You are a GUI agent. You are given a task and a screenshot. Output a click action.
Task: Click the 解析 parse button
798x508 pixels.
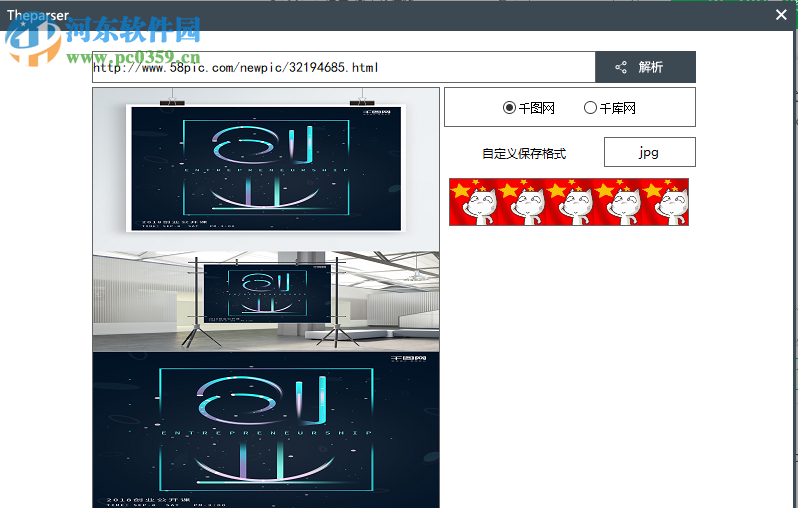(x=645, y=67)
